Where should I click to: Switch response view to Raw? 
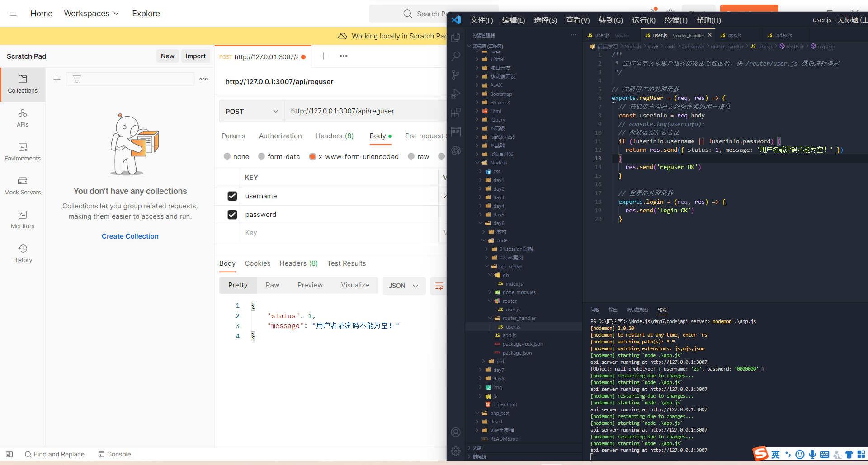point(273,285)
